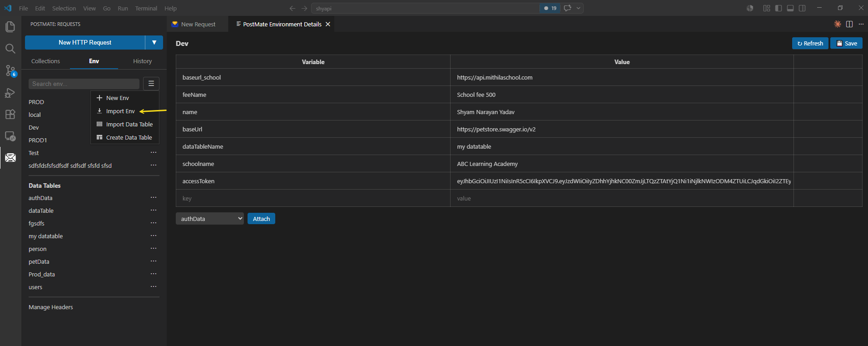The image size is (868, 346).
Task: Open more options for authData table
Action: click(x=154, y=198)
